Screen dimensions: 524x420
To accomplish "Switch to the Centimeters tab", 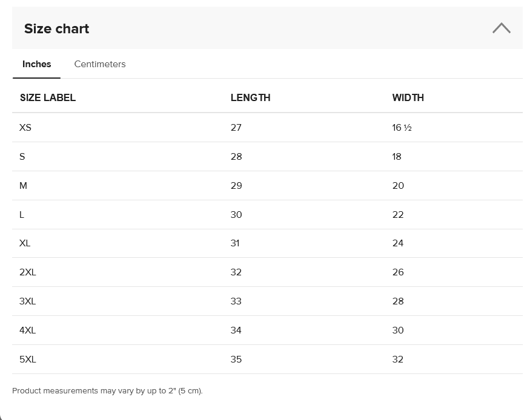I will (100, 64).
